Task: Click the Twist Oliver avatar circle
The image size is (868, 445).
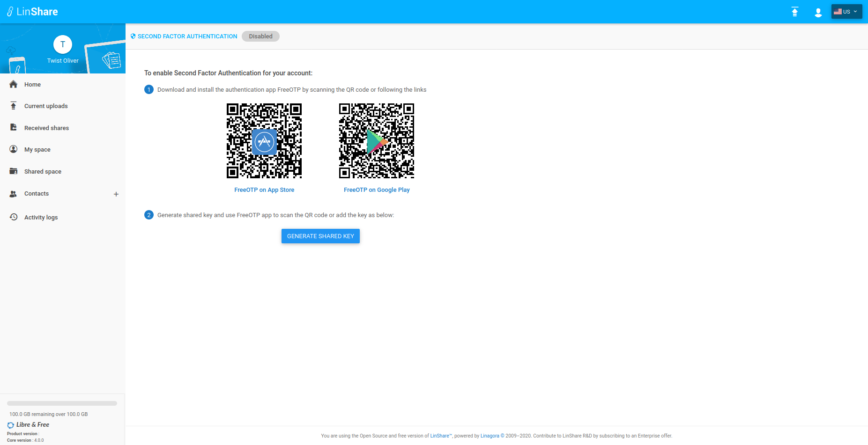Action: tap(63, 44)
